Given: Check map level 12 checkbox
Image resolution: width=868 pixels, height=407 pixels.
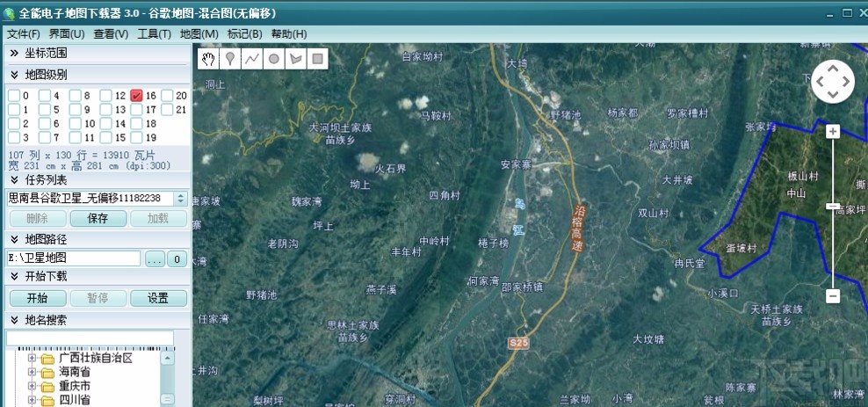Looking at the screenshot, I should coord(105,95).
